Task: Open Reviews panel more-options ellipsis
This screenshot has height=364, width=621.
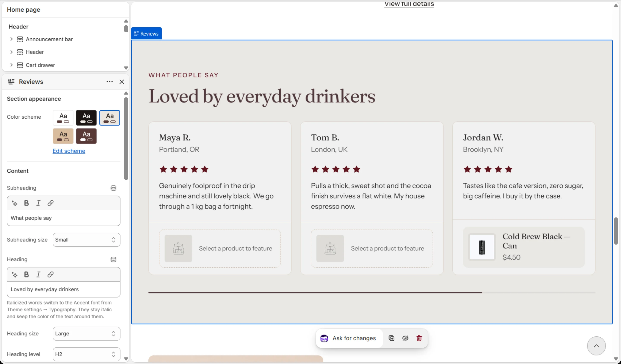Action: pos(110,82)
